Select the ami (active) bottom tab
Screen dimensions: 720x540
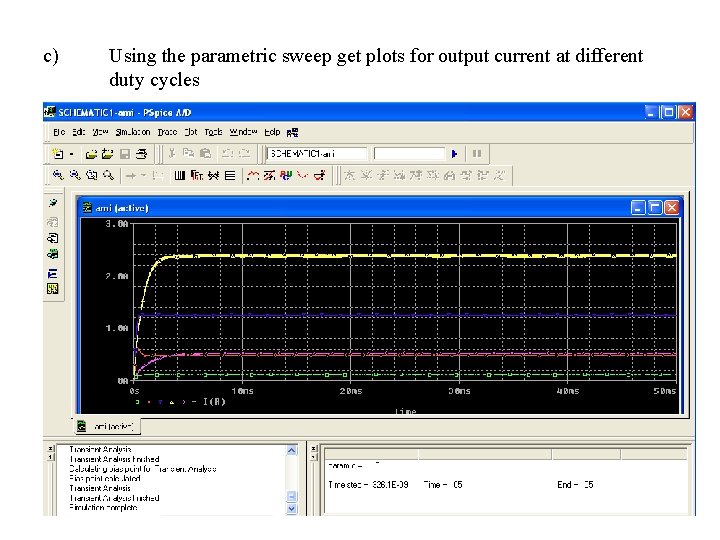(x=108, y=427)
